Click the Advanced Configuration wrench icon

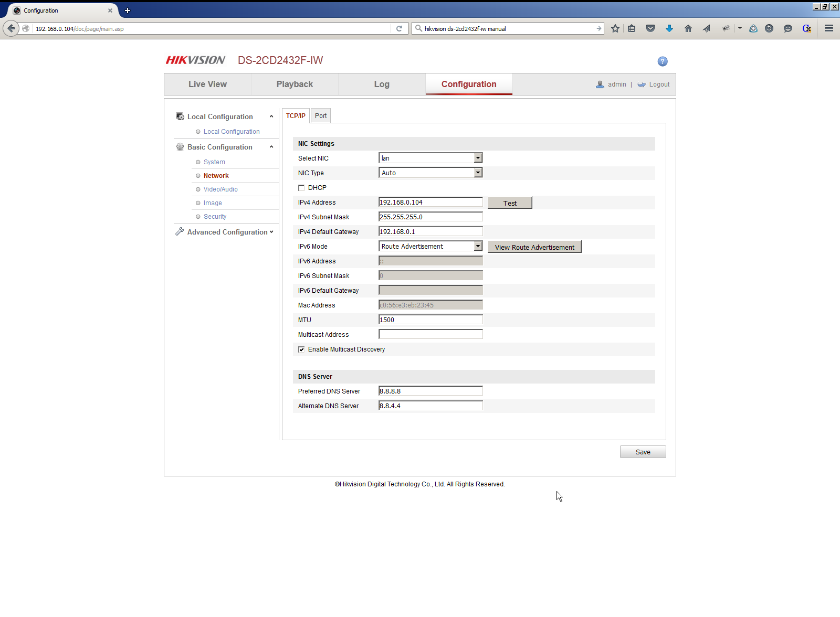(180, 231)
